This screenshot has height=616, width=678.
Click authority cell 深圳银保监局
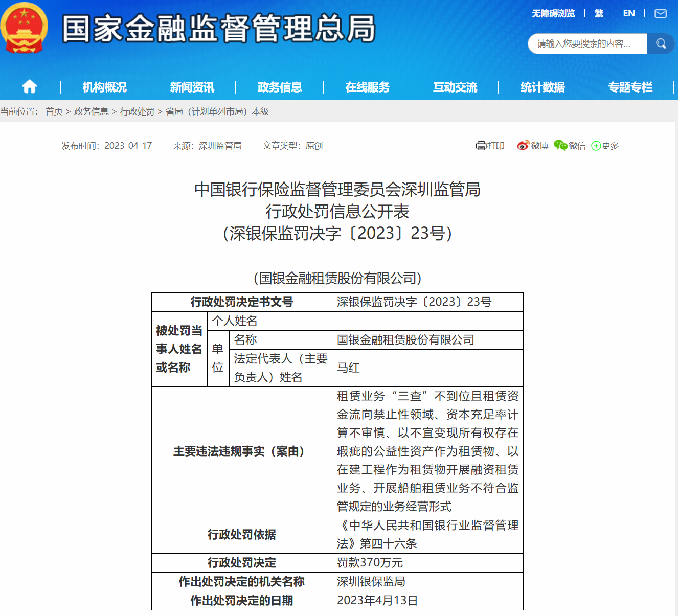(427, 582)
